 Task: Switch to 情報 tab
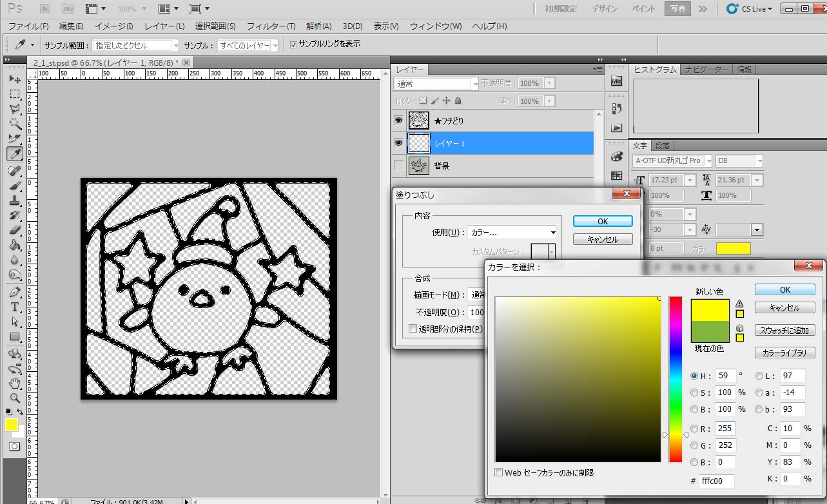tap(744, 69)
